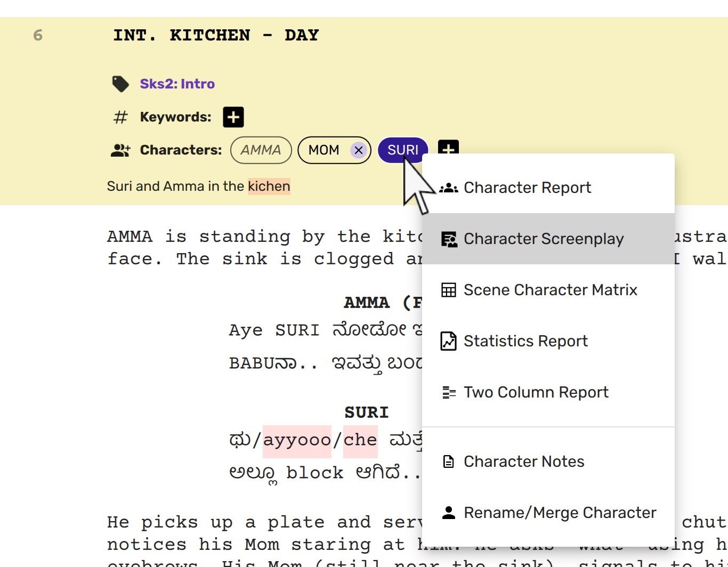Click the Character Report group icon
Screen dimensions: 728x567
coord(449,188)
